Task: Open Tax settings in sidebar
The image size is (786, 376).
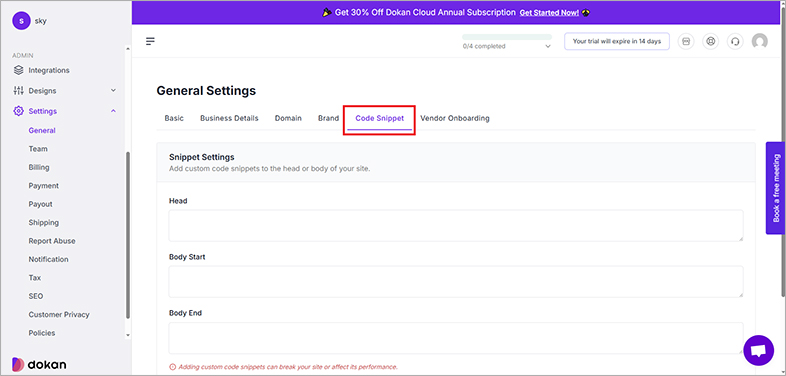Action: click(x=35, y=278)
